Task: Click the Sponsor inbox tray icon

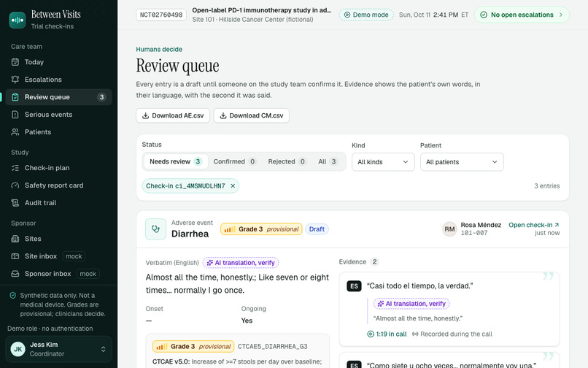Action: pos(15,274)
